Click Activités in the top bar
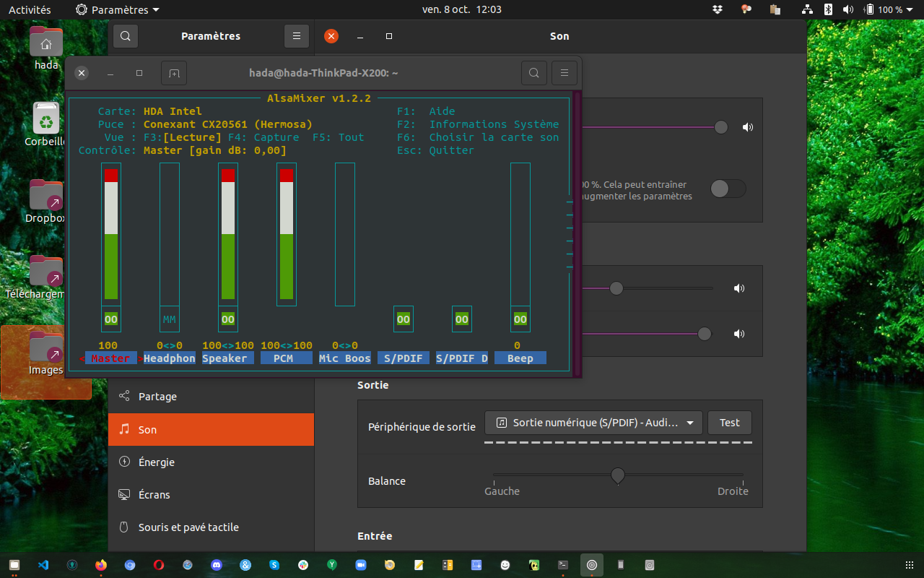 pos(30,9)
